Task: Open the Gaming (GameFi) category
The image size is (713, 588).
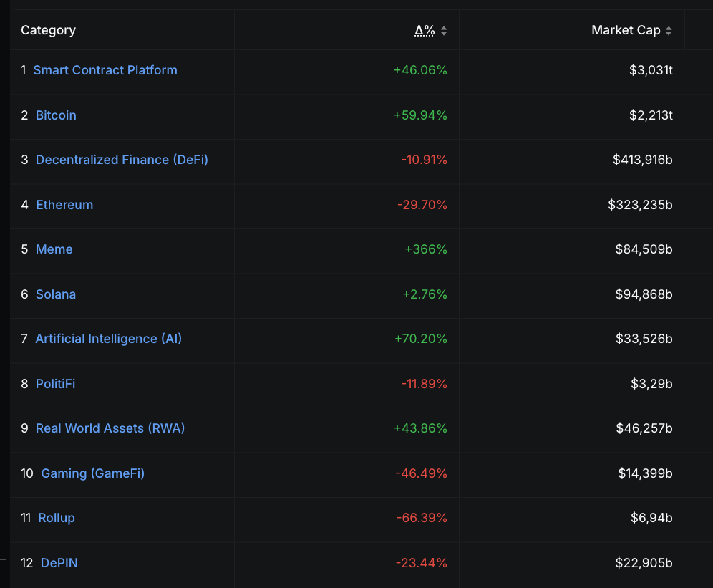Action: point(93,473)
